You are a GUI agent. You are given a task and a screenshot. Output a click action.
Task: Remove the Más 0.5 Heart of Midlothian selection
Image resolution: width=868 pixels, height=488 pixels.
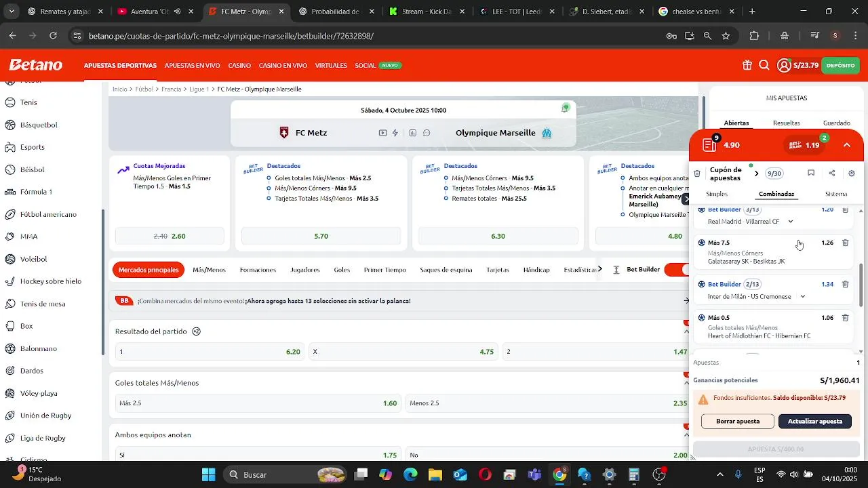coord(845,318)
